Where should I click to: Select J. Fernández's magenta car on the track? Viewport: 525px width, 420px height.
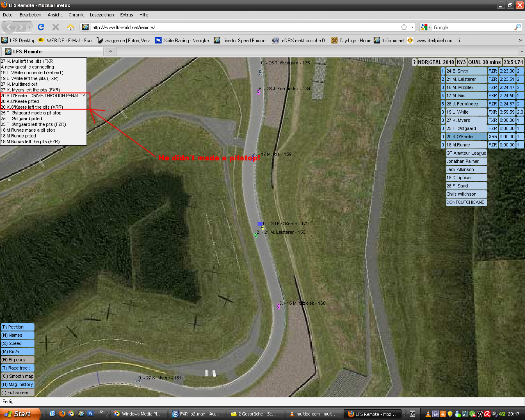pos(258,92)
